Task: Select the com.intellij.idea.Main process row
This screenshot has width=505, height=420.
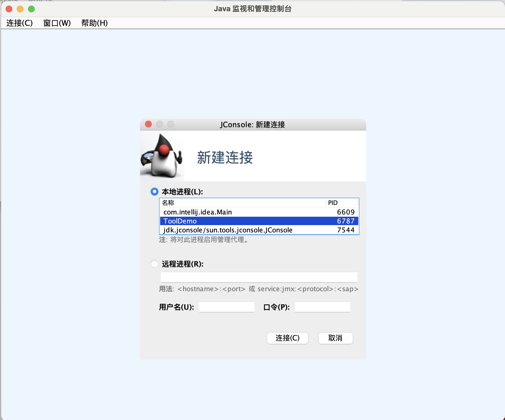Action: (x=259, y=212)
